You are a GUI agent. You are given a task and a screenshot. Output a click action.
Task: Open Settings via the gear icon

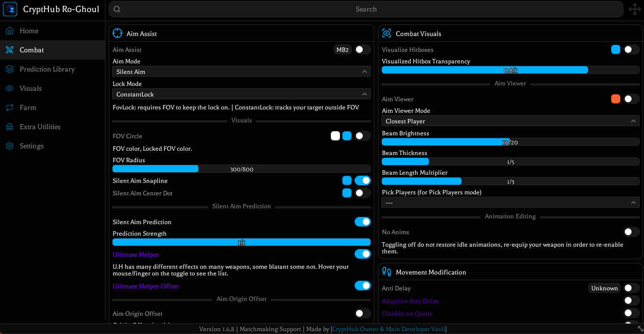point(10,146)
